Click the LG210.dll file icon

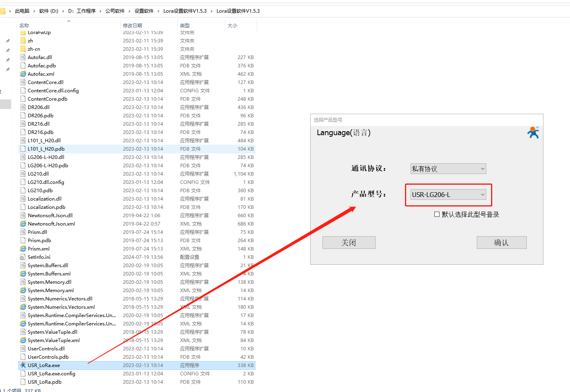pos(23,174)
